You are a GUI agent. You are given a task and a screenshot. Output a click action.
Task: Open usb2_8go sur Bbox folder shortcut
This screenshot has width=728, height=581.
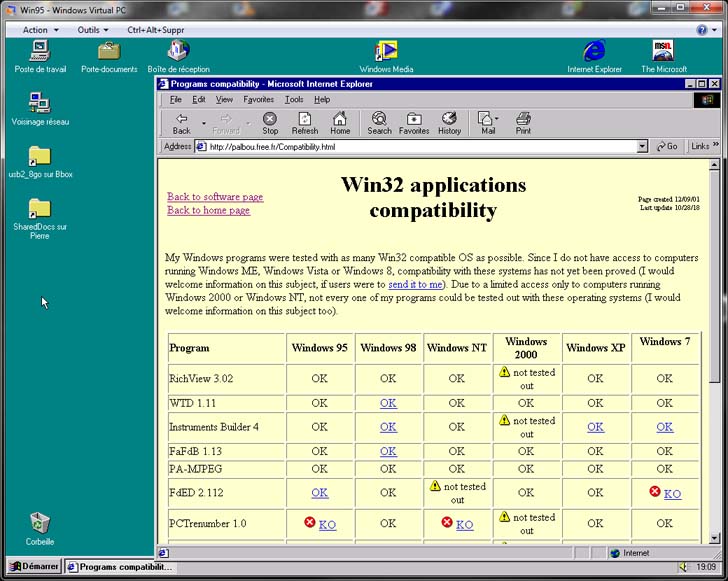[40, 162]
